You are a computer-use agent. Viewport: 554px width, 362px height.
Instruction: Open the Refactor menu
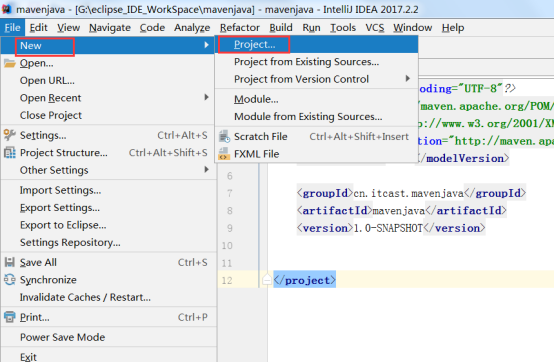pos(240,28)
